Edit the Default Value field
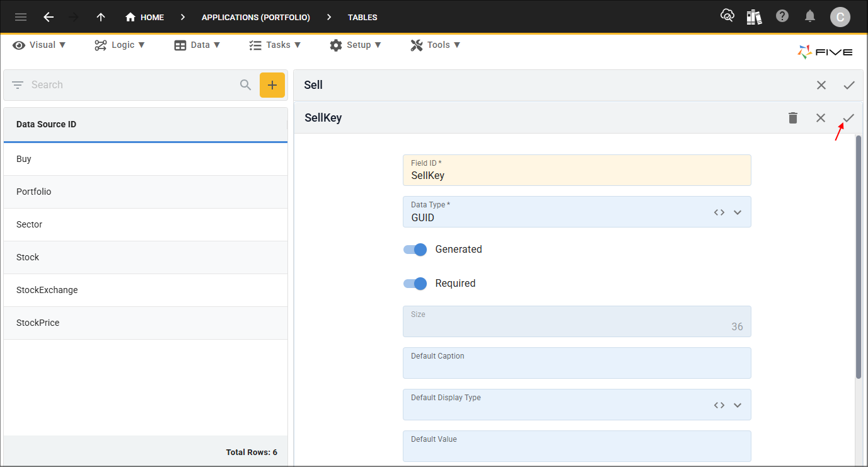Viewport: 868px width, 467px height. (x=577, y=446)
